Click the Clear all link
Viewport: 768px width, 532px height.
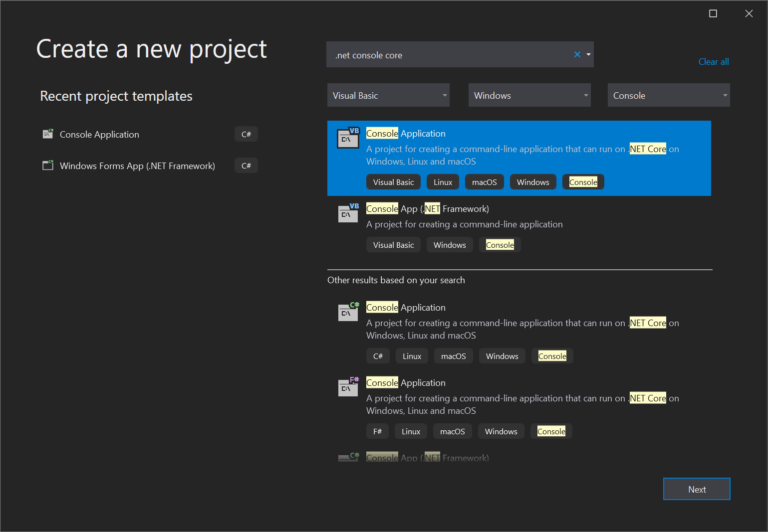713,61
